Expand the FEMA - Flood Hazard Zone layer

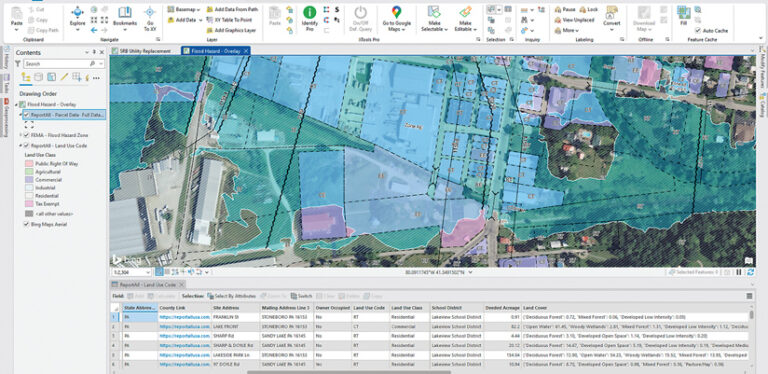tap(20, 135)
